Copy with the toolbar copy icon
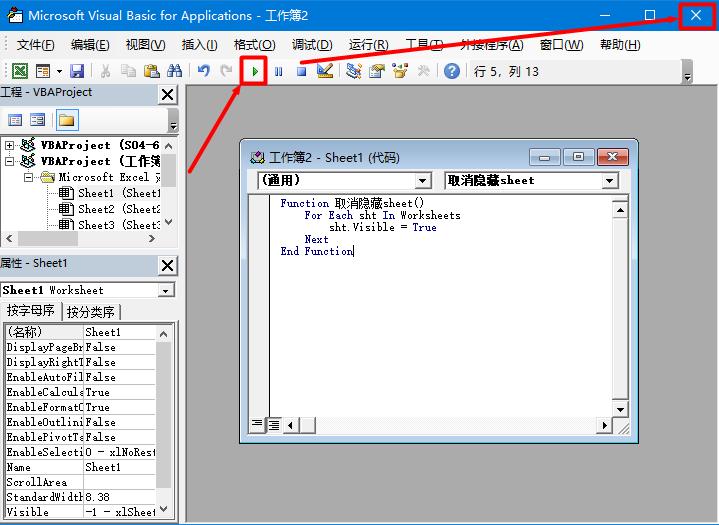 pyautogui.click(x=128, y=71)
